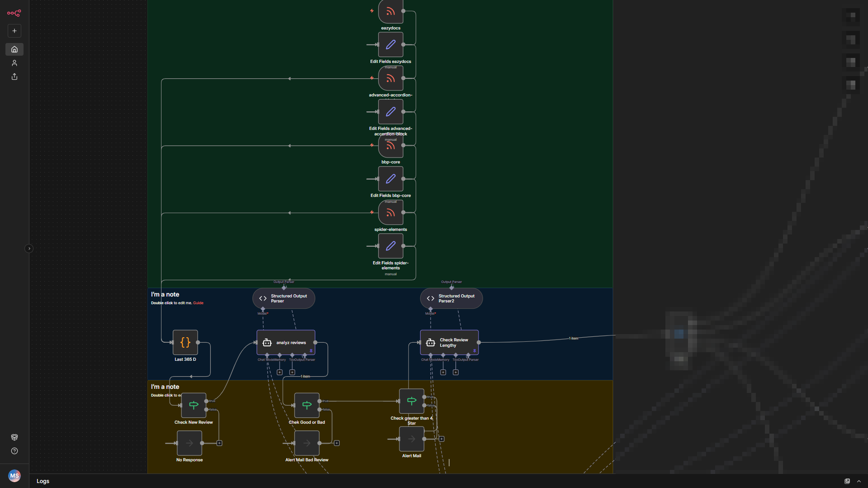Image resolution: width=868 pixels, height=488 pixels.
Task: Open the MS user avatar menu
Action: [x=14, y=475]
